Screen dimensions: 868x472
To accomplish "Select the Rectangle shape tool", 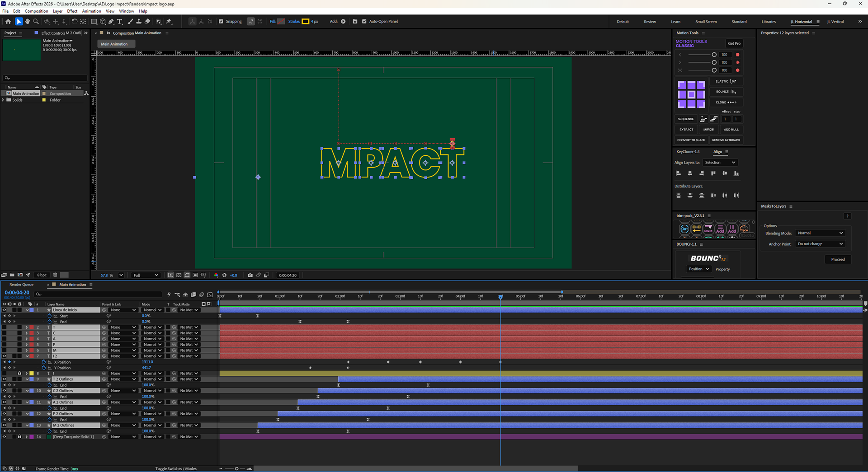I will tap(94, 21).
